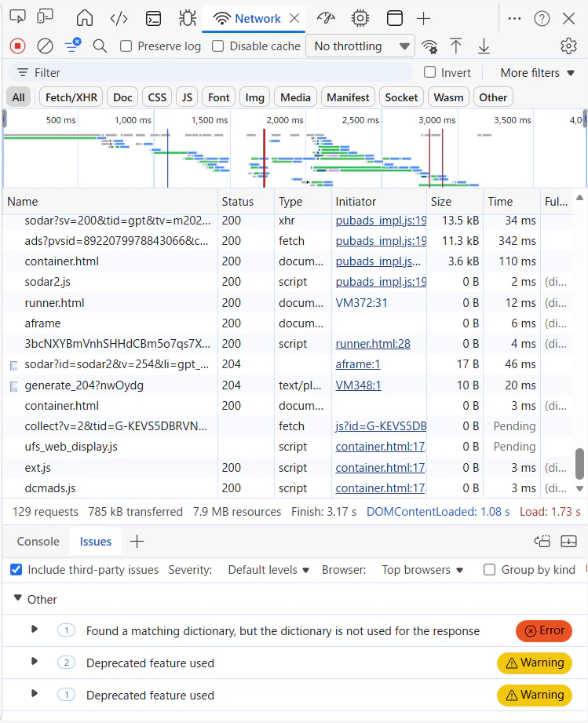The height and width of the screenshot is (723, 588).
Task: Expand Deprecated feature used with count 2
Action: tap(34, 662)
